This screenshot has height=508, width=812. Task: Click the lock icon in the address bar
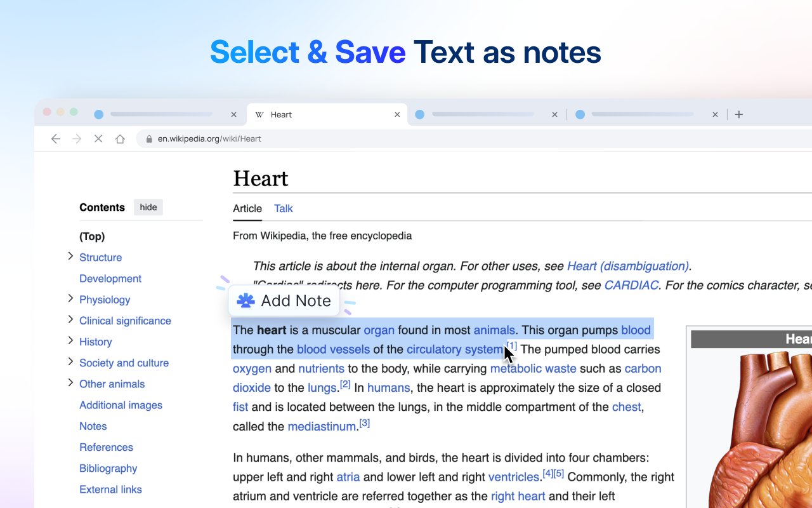pyautogui.click(x=149, y=139)
